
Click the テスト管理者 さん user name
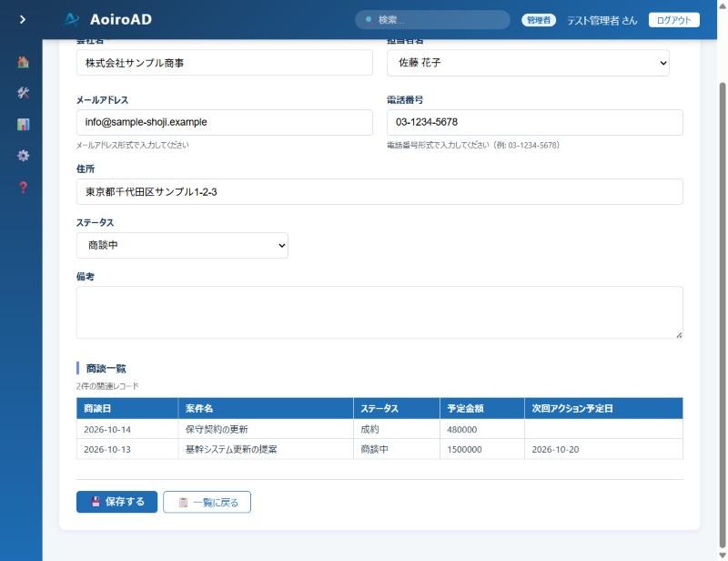(x=602, y=20)
